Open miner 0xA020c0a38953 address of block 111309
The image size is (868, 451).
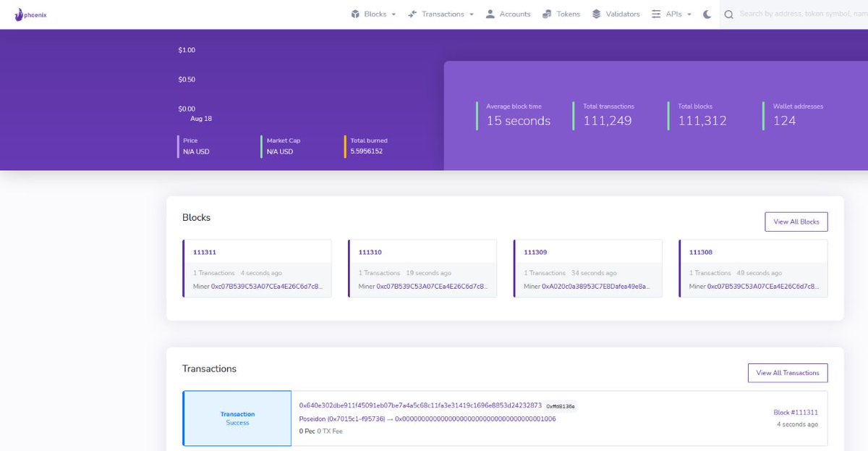[x=597, y=287]
